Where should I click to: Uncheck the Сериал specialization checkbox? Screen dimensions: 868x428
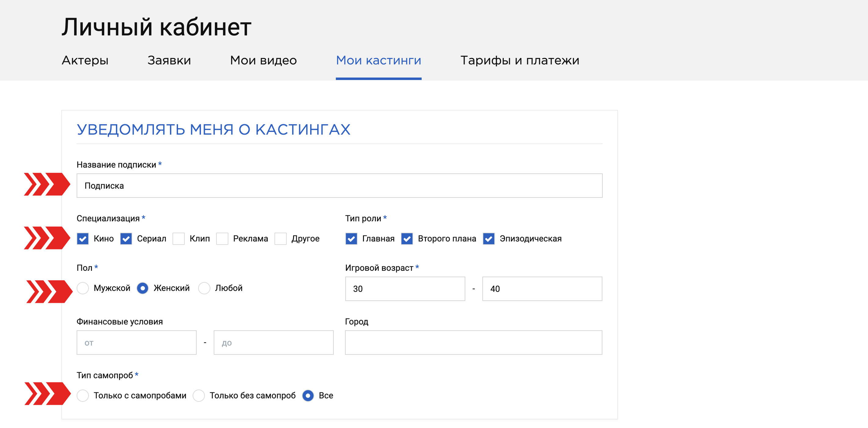tap(126, 239)
